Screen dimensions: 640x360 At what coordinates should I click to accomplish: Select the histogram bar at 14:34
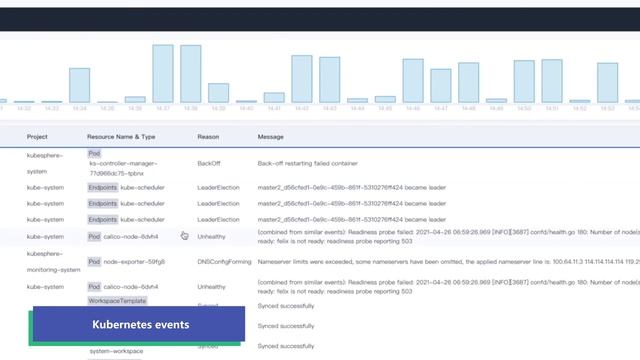80,85
